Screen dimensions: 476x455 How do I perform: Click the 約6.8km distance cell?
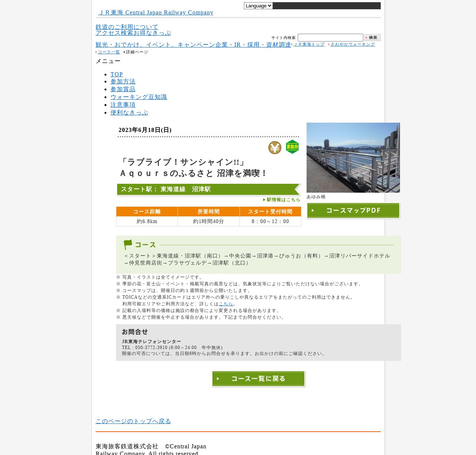[x=147, y=221]
